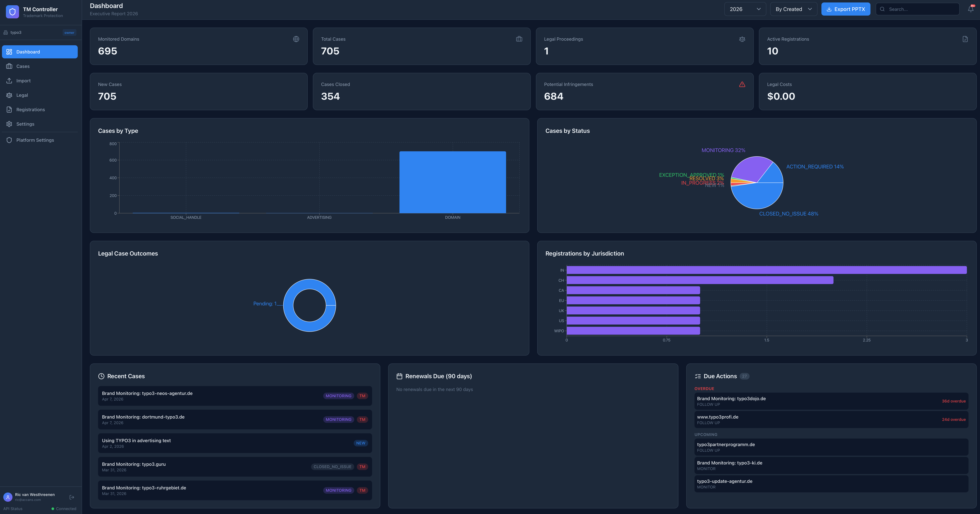The width and height of the screenshot is (980, 514).
Task: Open Import in sidebar
Action: coord(40,81)
